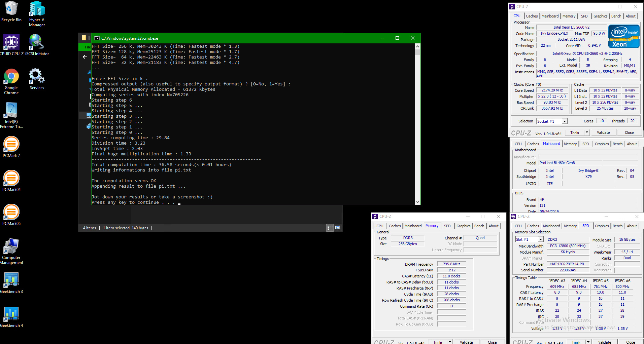Click the Core Speed value field
The image size is (644, 344).
[552, 90]
